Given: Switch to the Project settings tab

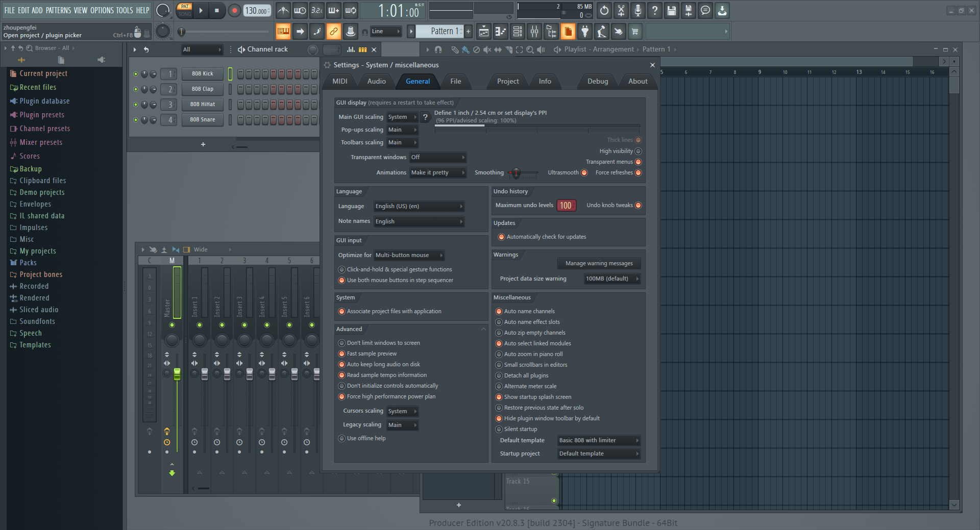Looking at the screenshot, I should [508, 82].
